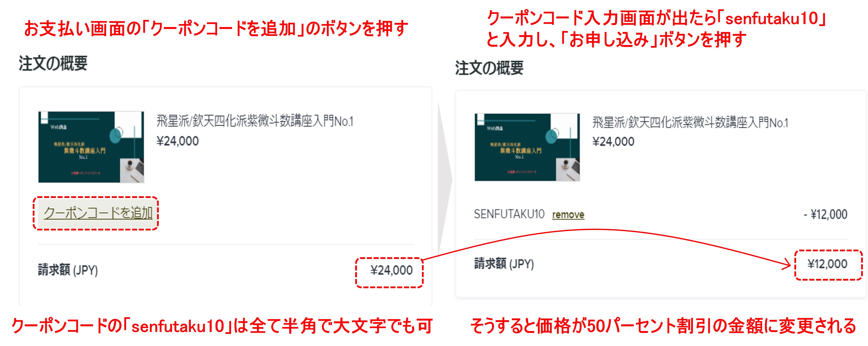The image size is (868, 346).
Task: Click the left 注文の概要 heading
Action: pyautogui.click(x=53, y=63)
